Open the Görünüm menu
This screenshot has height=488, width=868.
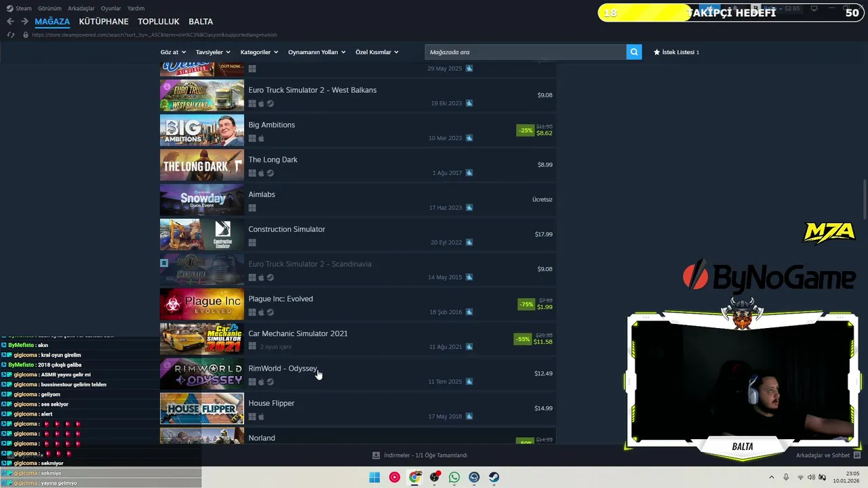[50, 8]
